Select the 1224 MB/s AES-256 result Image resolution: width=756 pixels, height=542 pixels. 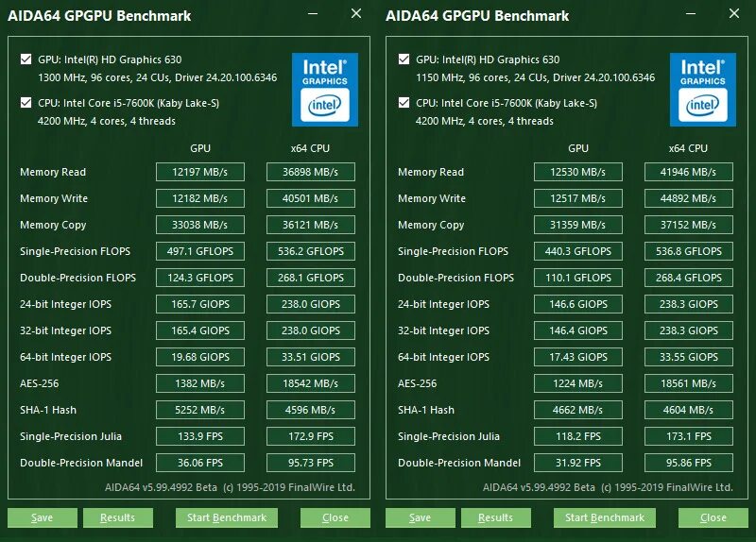(x=578, y=383)
